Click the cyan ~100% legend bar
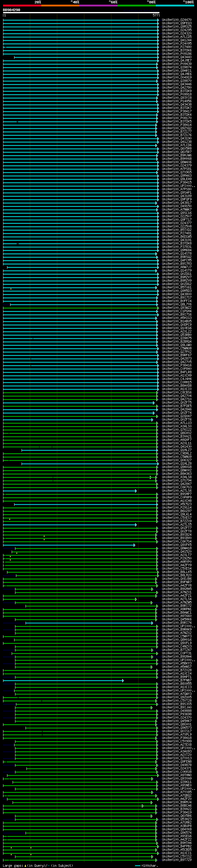The width and height of the screenshot is (197, 868). 175,6
